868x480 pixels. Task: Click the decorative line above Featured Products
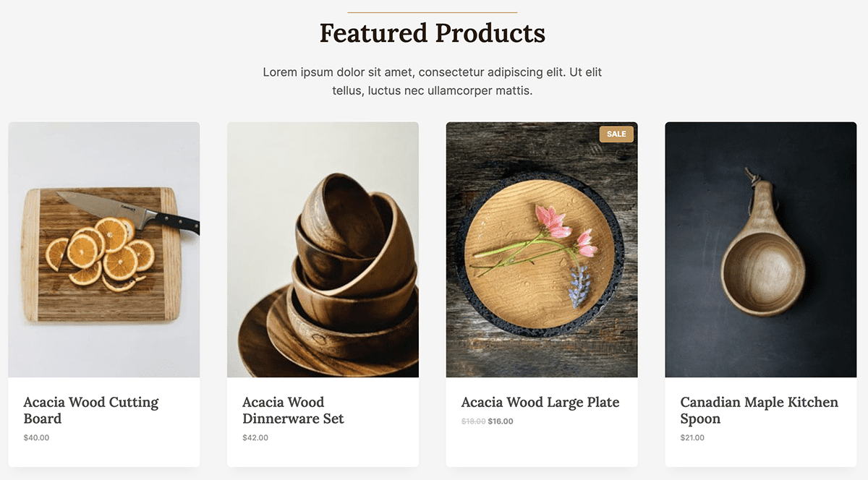point(433,12)
